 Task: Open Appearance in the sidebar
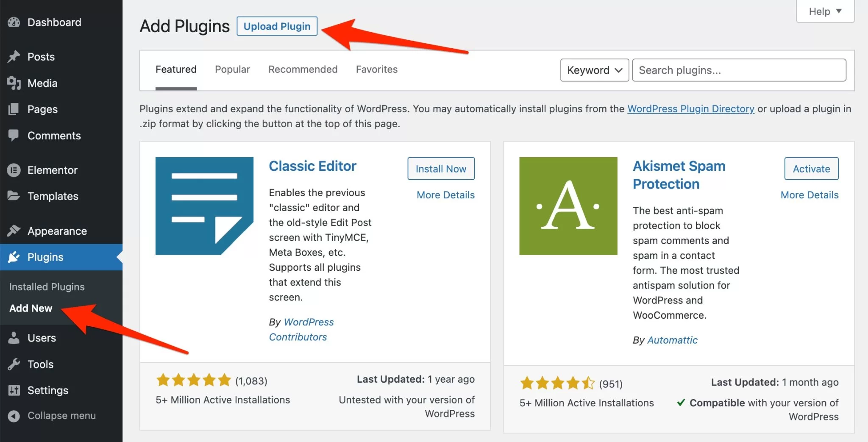coord(57,231)
